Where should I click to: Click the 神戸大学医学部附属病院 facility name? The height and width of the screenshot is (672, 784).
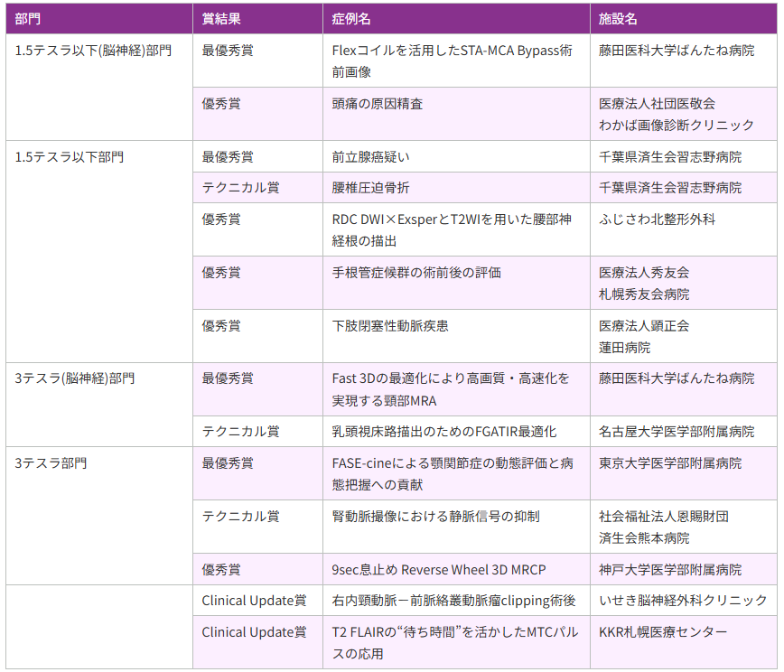point(670,570)
